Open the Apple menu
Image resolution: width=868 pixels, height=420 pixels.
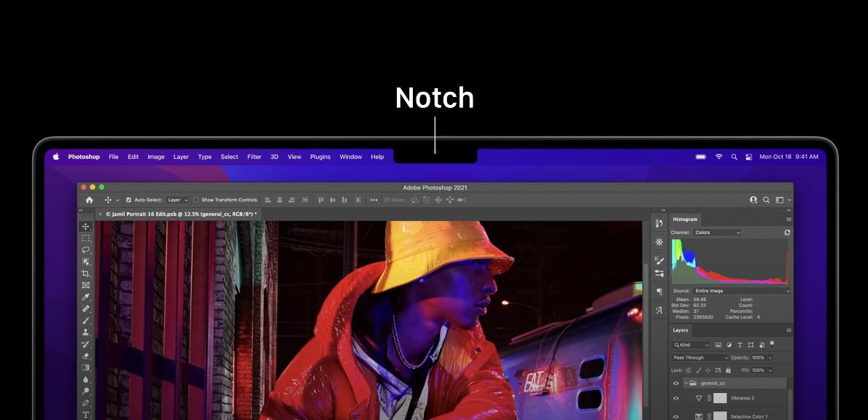[56, 157]
